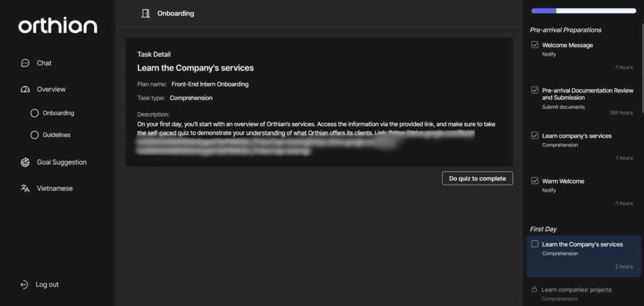Click the Orthian logo
Screen dimensions: 644x306
tap(57, 26)
